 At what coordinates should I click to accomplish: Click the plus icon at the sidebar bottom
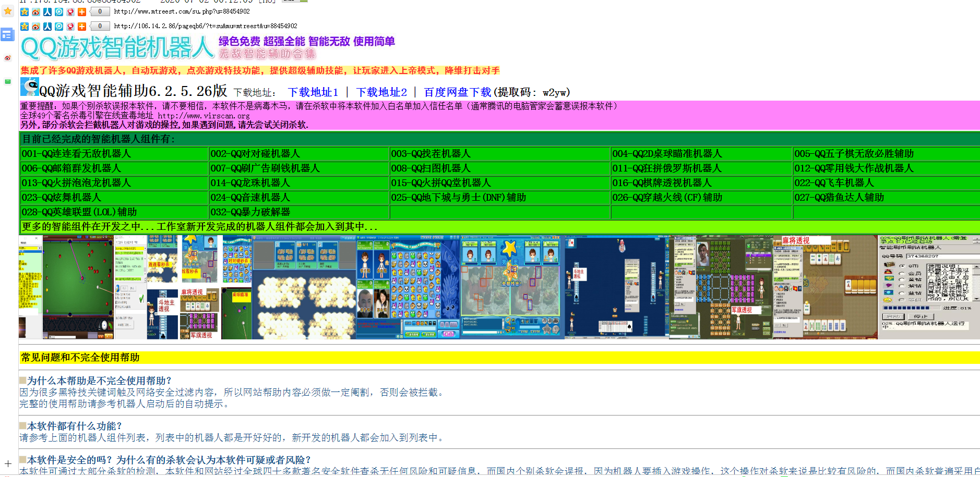[x=8, y=463]
